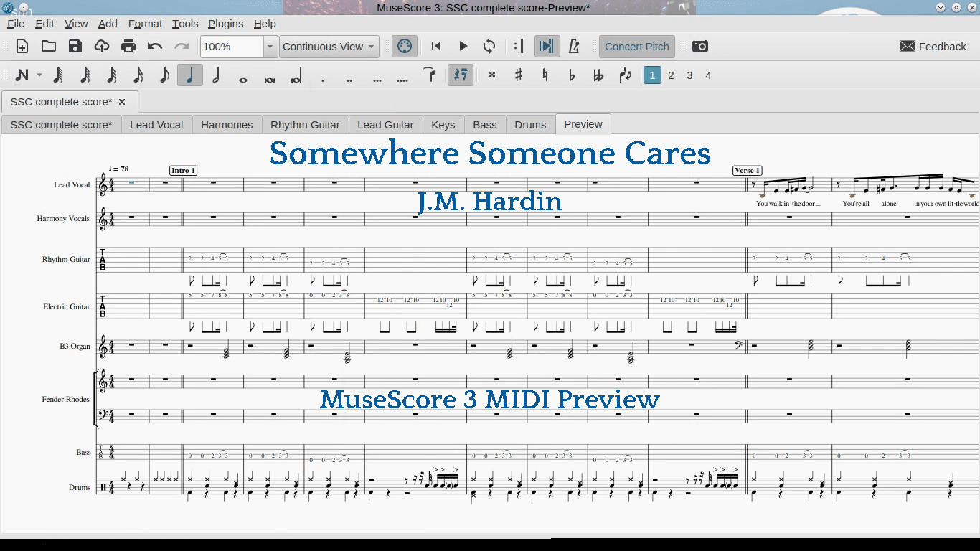Screen dimensions: 980x551
Task: Switch to Drums part tab
Action: [x=530, y=125]
